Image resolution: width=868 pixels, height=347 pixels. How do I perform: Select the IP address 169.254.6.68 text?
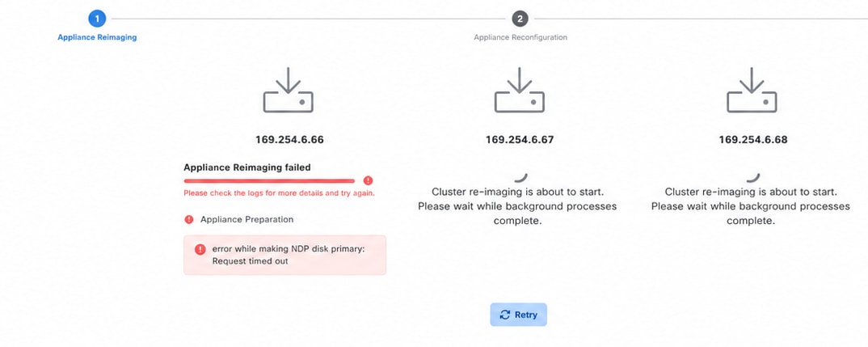pyautogui.click(x=753, y=140)
